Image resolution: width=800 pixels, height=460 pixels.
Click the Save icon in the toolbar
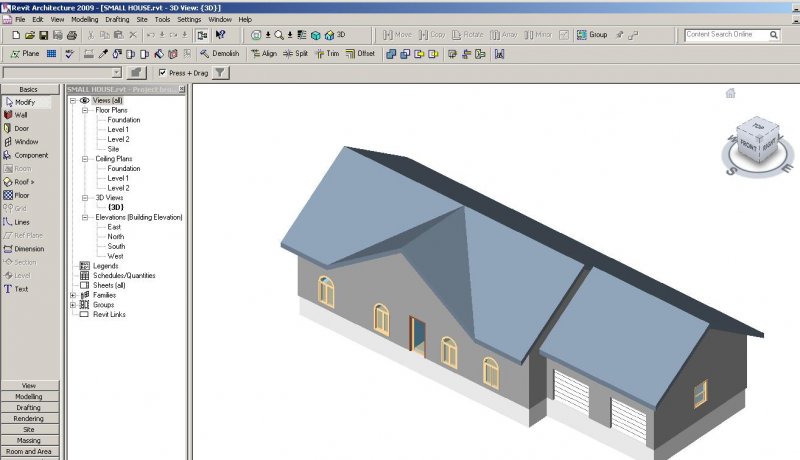[44, 35]
